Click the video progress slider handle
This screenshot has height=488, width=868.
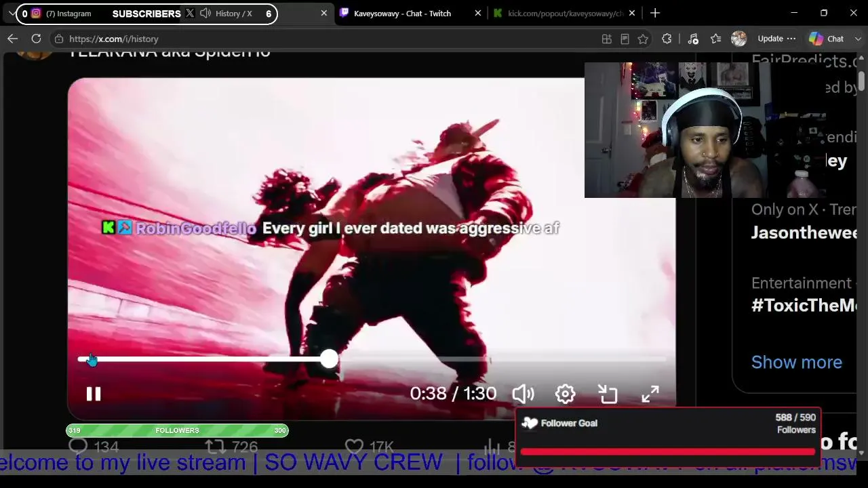pyautogui.click(x=329, y=359)
